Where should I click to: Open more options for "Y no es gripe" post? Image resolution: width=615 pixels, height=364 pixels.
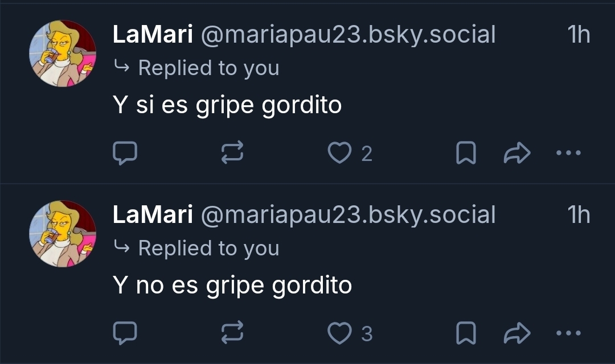[568, 333]
